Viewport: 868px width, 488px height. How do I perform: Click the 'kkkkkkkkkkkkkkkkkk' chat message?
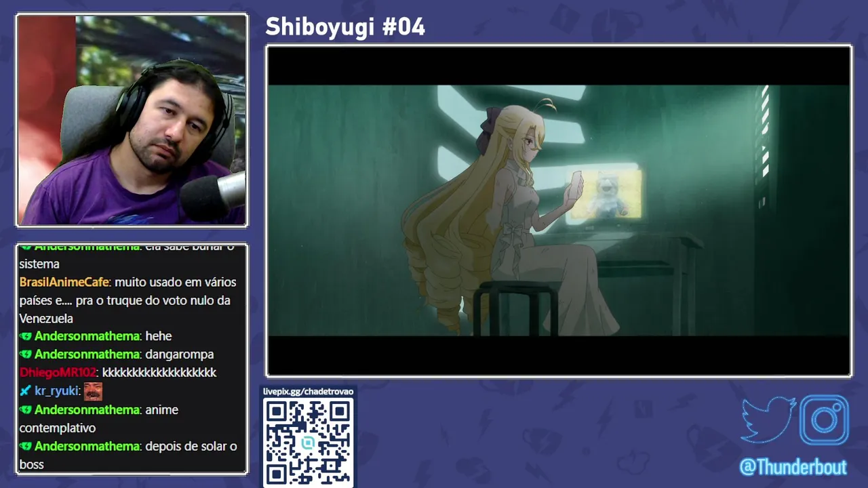(159, 373)
